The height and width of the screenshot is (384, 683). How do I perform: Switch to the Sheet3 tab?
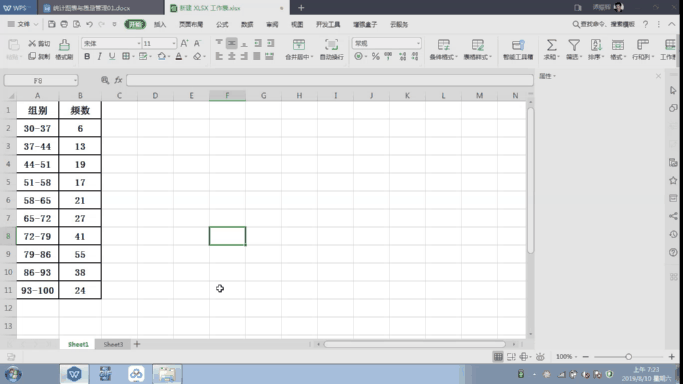pos(113,344)
